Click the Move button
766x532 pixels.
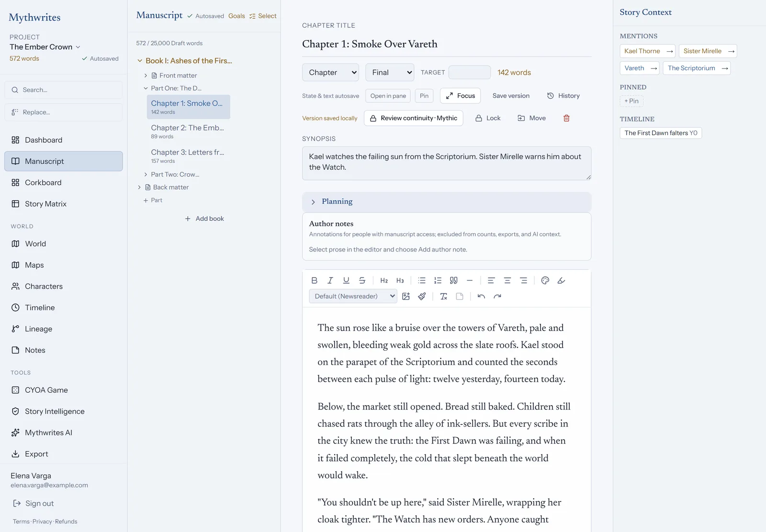[532, 118]
